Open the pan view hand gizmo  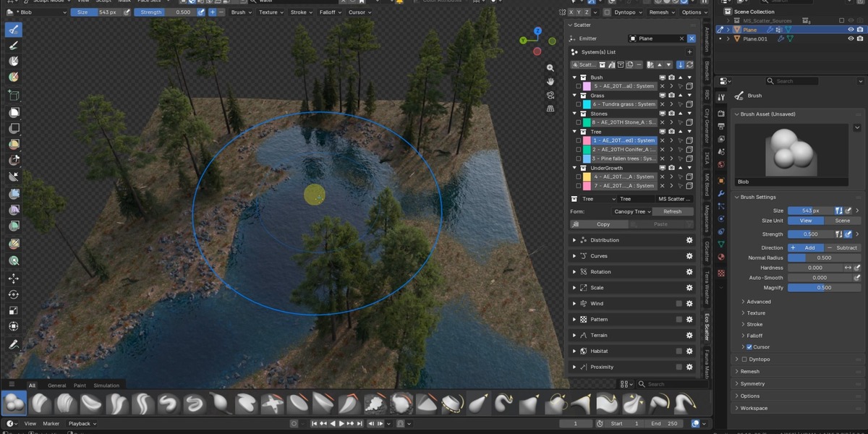550,82
